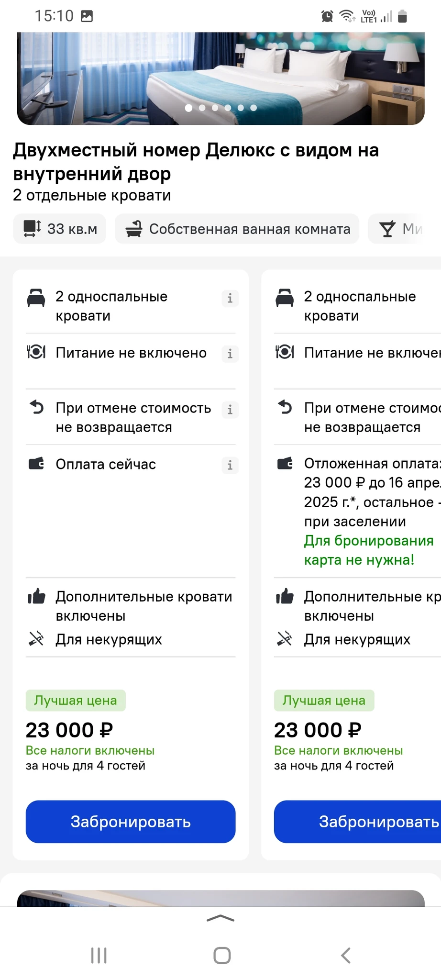
Task: Open info icon beside Питание не включено
Action: tap(230, 354)
